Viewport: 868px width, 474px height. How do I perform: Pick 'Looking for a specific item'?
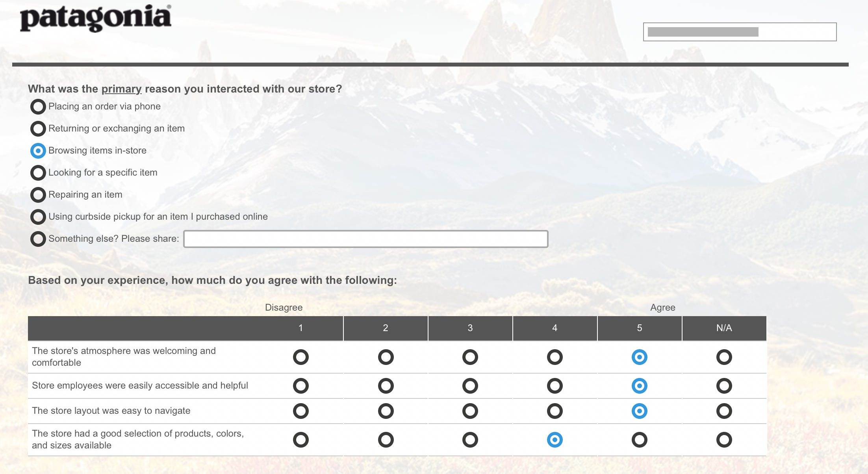click(38, 173)
